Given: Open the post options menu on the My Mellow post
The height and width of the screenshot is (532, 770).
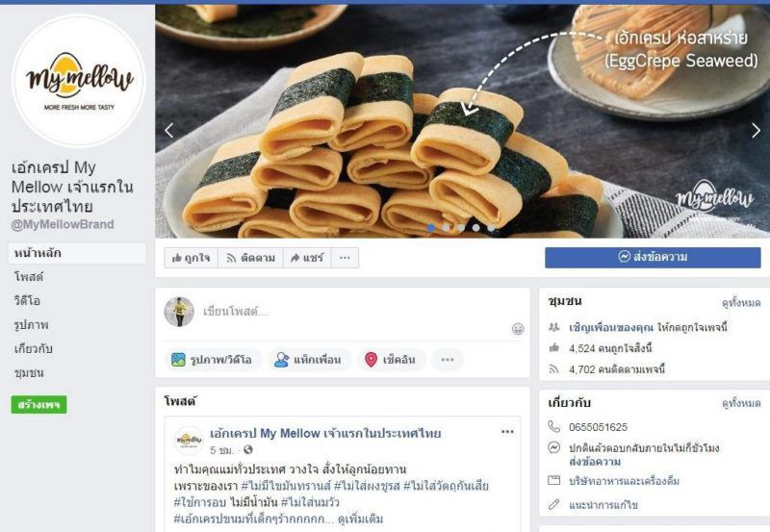Looking at the screenshot, I should point(507,432).
